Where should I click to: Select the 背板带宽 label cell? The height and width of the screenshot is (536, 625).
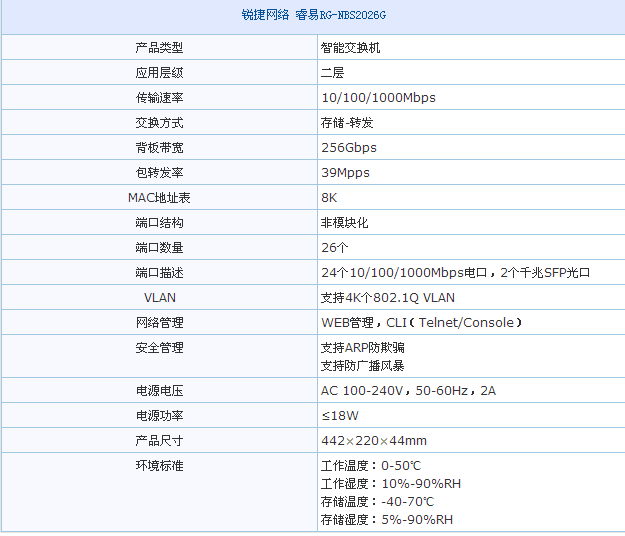pyautogui.click(x=159, y=148)
